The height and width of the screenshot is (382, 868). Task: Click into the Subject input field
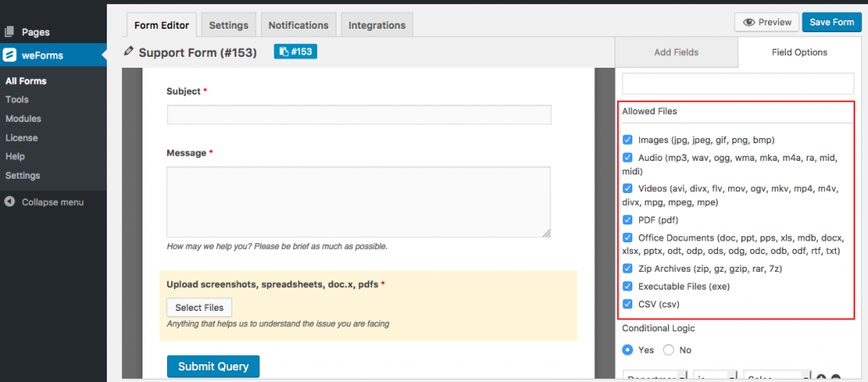tap(359, 115)
